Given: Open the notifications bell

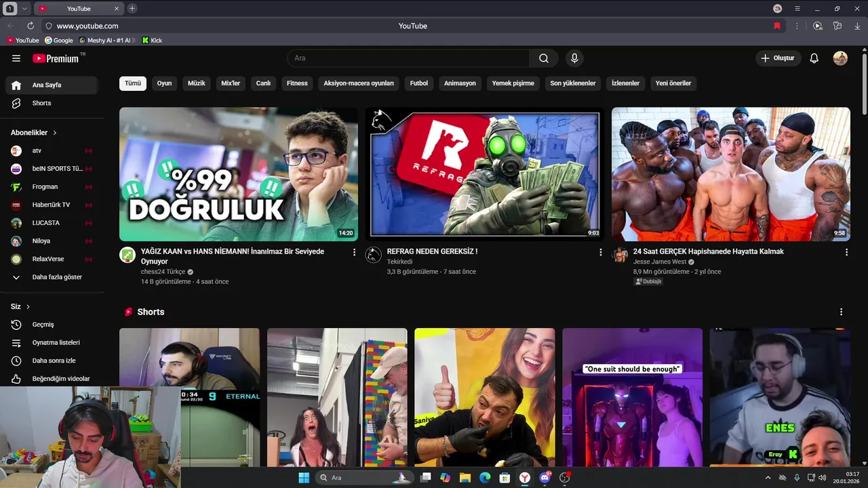Looking at the screenshot, I should pos(814,58).
